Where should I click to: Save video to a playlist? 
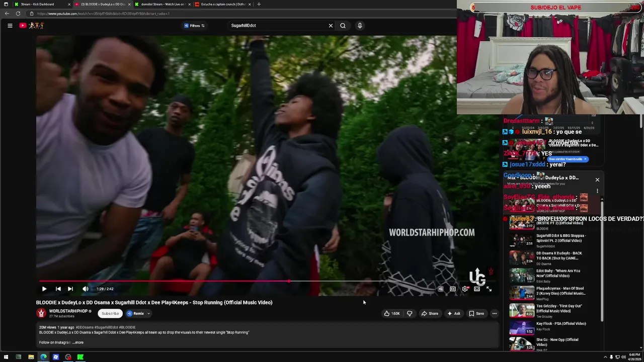(x=476, y=314)
